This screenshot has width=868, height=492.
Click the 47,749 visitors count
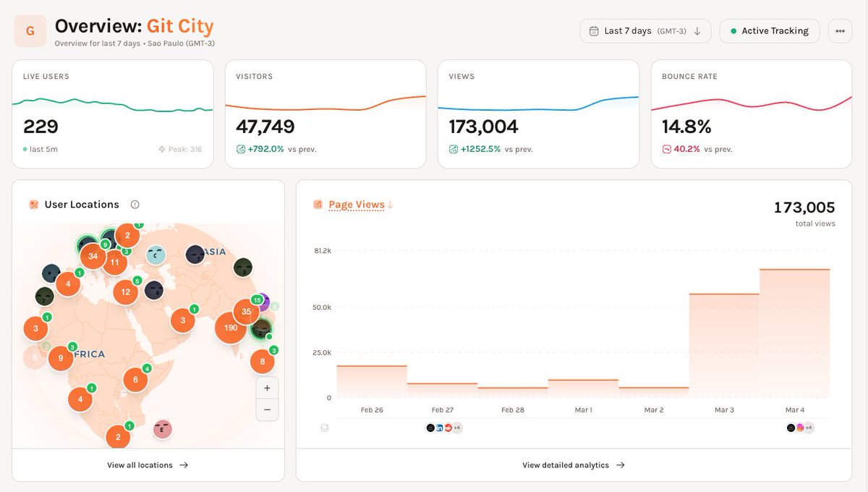(265, 127)
